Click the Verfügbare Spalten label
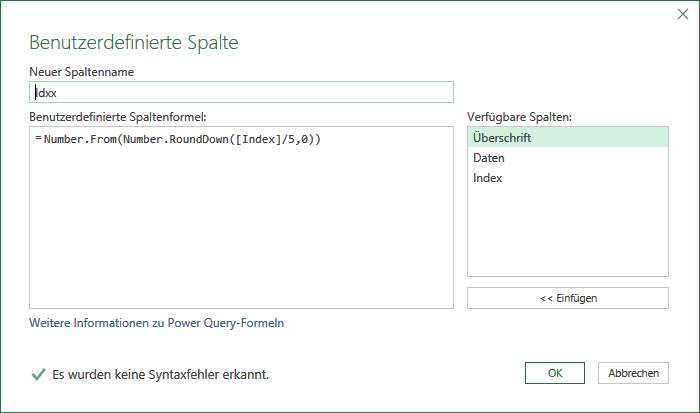The height and width of the screenshot is (413, 700). (519, 117)
